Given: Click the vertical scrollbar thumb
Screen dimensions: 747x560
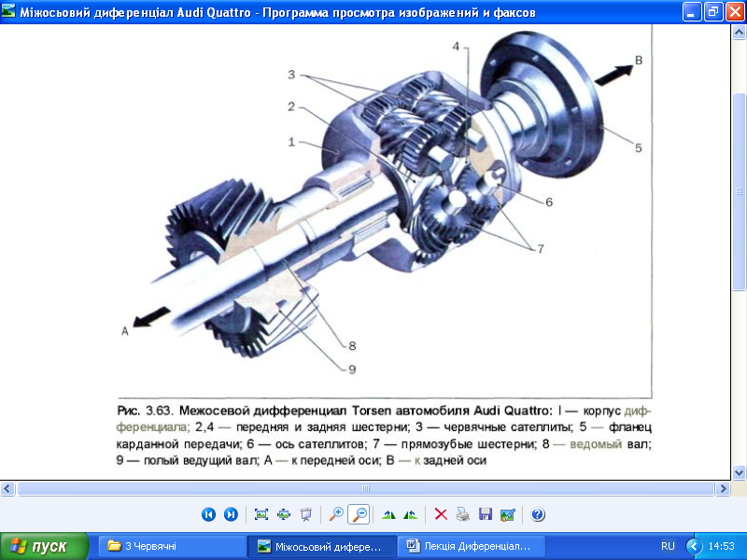Looking at the screenshot, I should click(x=739, y=191).
